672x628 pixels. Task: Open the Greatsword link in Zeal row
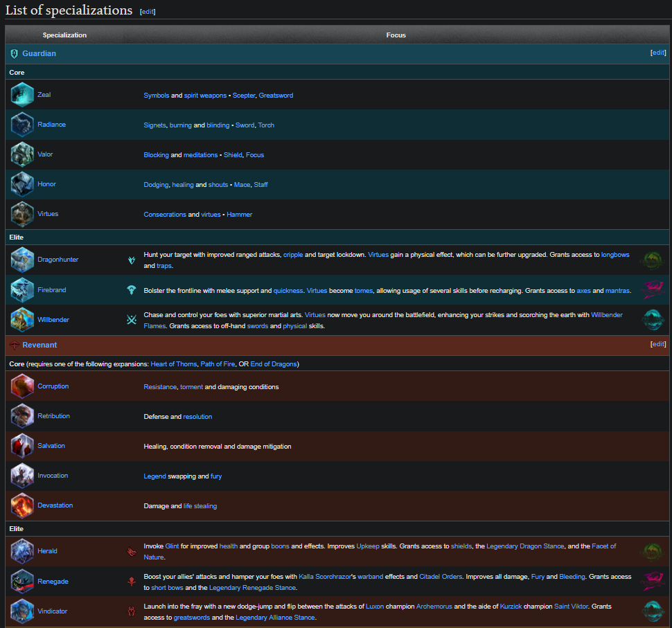pyautogui.click(x=276, y=96)
